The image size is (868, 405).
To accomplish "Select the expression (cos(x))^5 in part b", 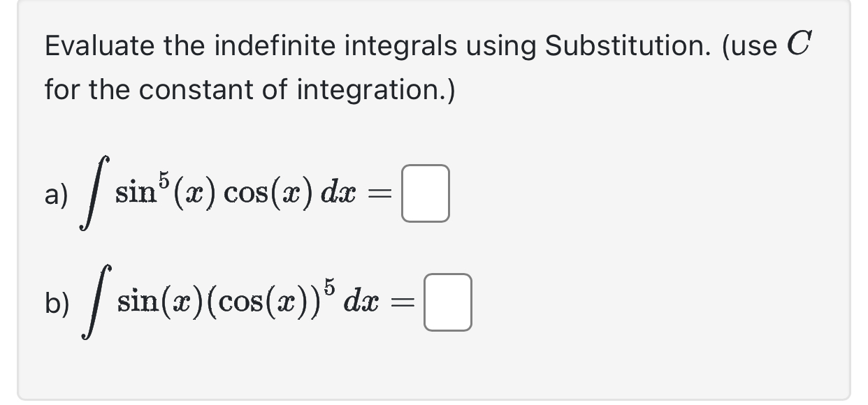I will point(273,300).
